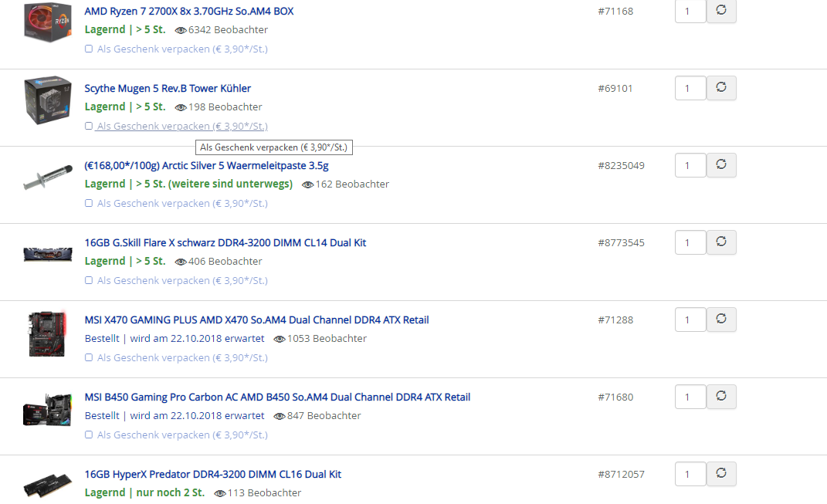
Task: Open Scythe Mugen 5 Rev.B Tower Kühler link
Action: click(168, 88)
